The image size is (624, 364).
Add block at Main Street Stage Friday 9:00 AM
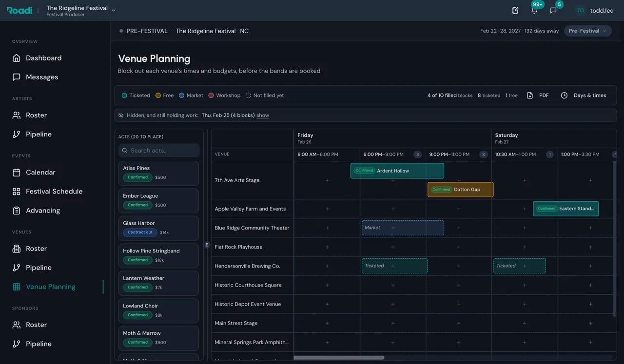tap(327, 323)
